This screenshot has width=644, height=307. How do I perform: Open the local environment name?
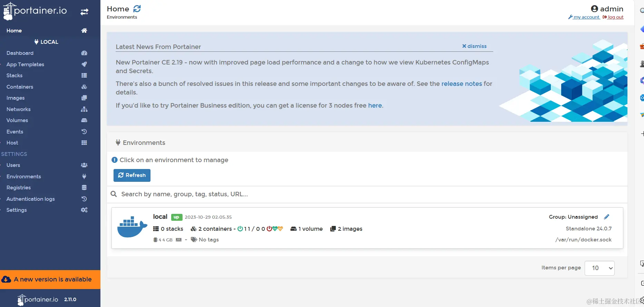coord(160,217)
